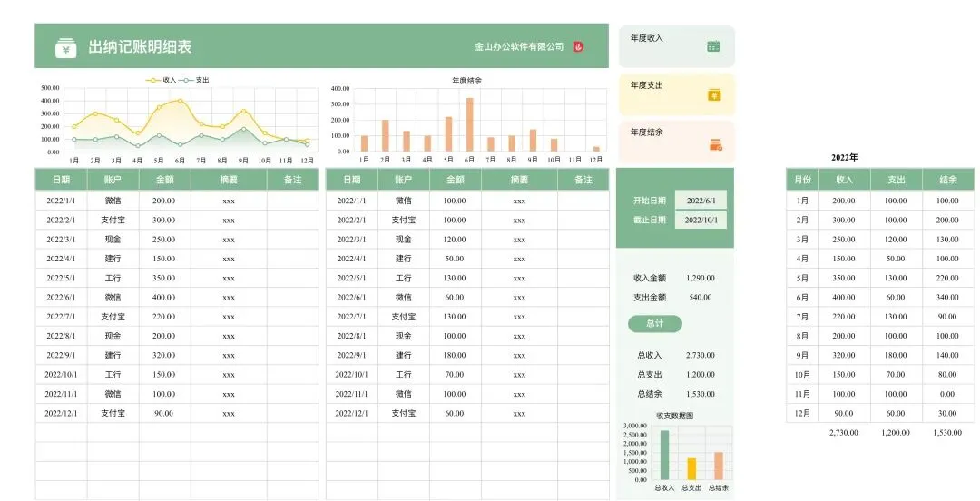This screenshot has height=501, width=980.
Task: Click the 结余 column header in monthly table
Action: point(947,180)
